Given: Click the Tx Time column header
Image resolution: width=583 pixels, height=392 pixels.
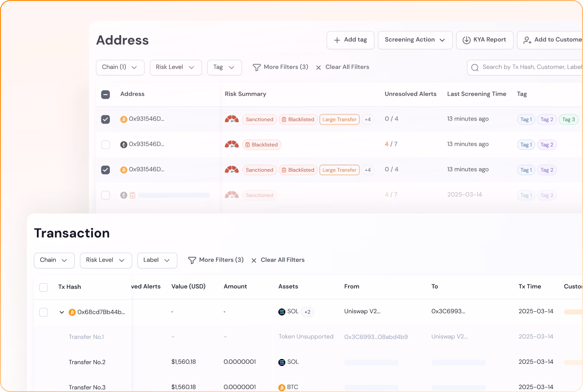Looking at the screenshot, I should pyautogui.click(x=530, y=287).
